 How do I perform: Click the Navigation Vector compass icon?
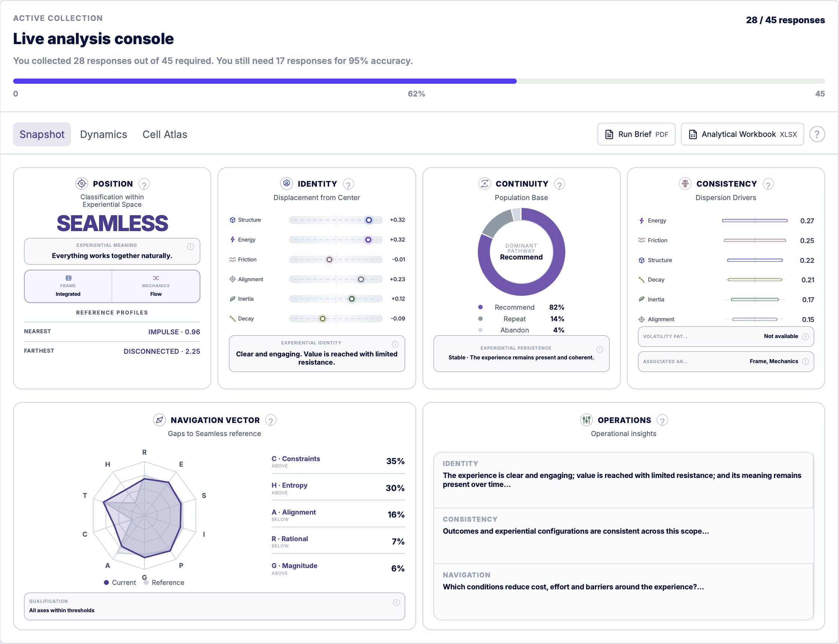(x=159, y=420)
